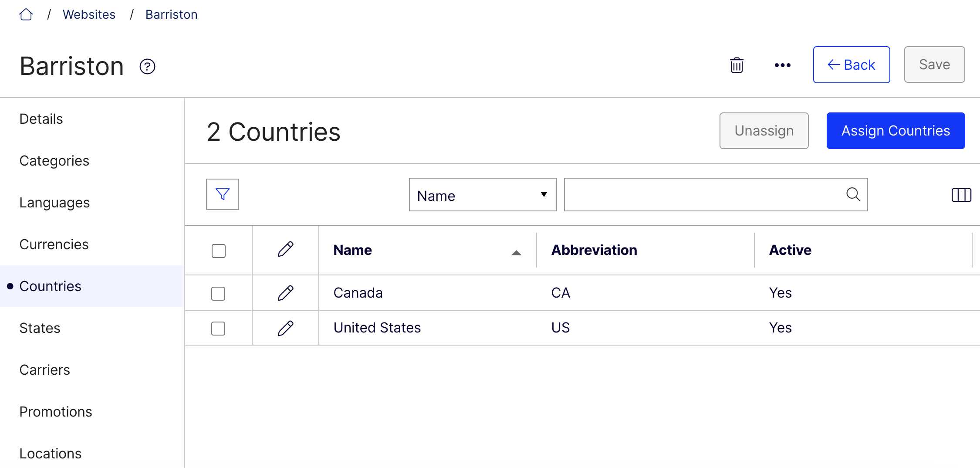Open the States section
The width and height of the screenshot is (980, 468).
click(x=40, y=328)
